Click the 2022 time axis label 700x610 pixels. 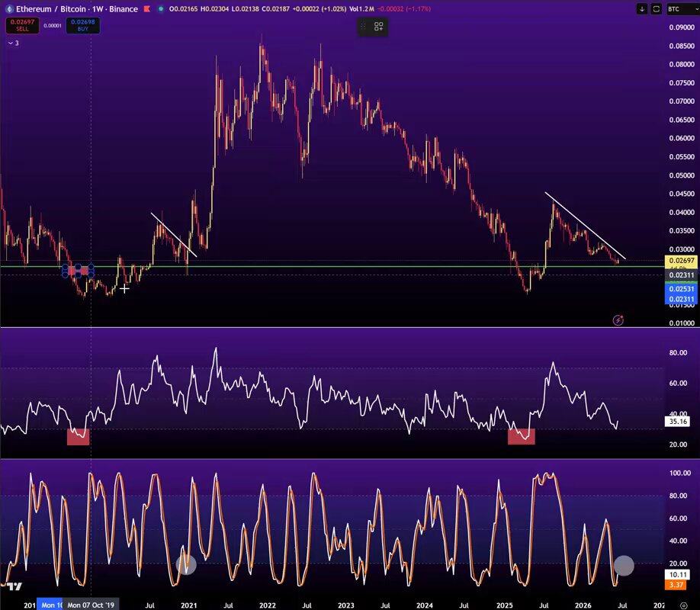[268, 605]
